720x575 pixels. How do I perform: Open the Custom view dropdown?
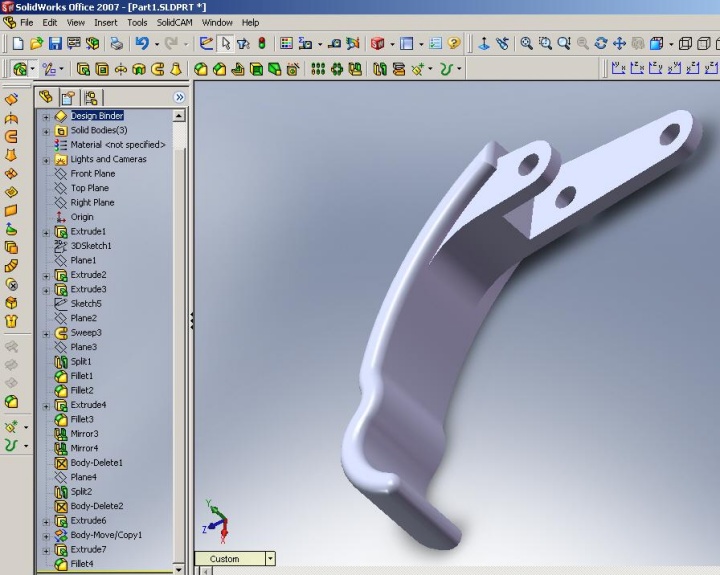(269, 559)
